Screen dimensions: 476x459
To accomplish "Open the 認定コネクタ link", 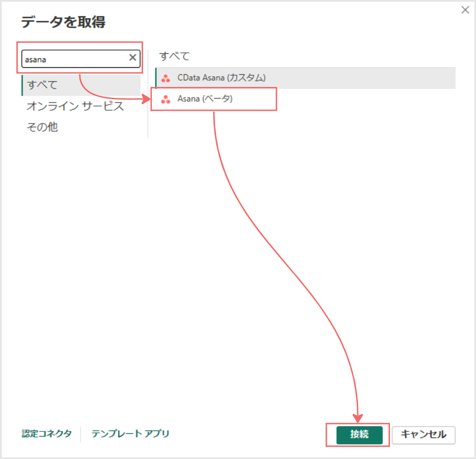I will [x=47, y=433].
